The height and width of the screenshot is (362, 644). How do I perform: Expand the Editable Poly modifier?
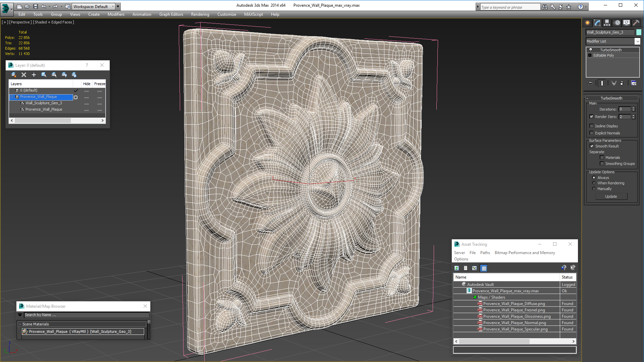pos(590,55)
